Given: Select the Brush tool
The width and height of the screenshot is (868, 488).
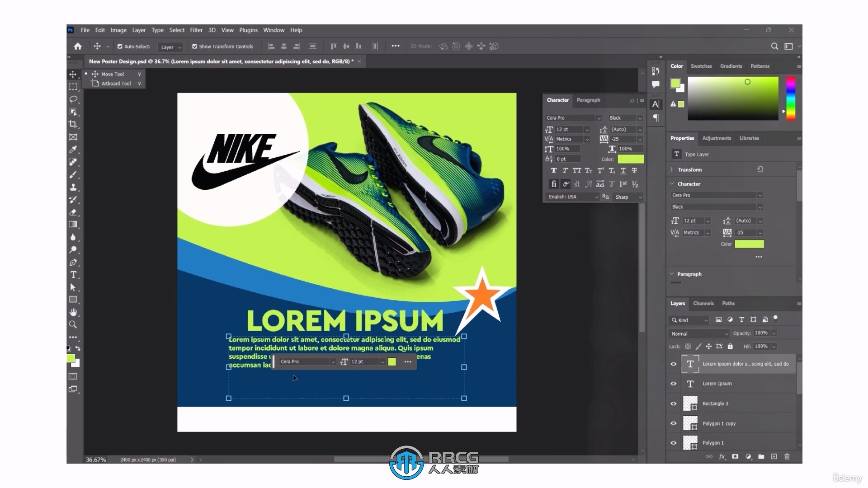Looking at the screenshot, I should (x=73, y=174).
